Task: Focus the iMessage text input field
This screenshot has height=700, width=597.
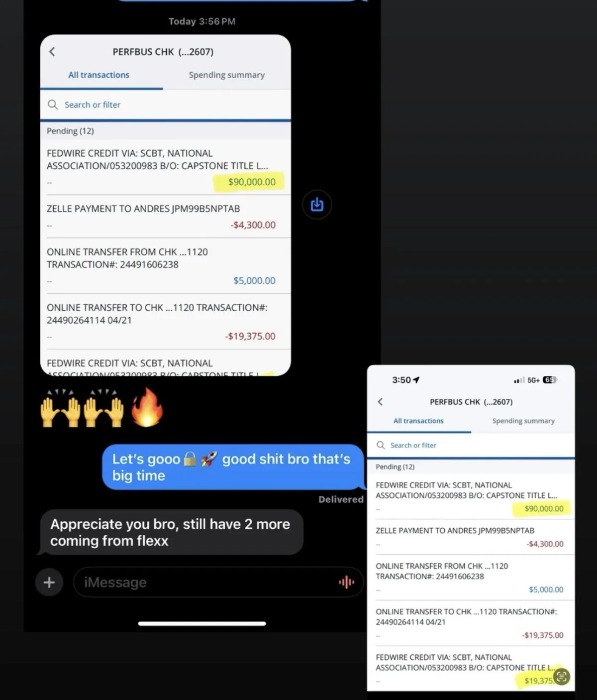Action: (x=218, y=582)
